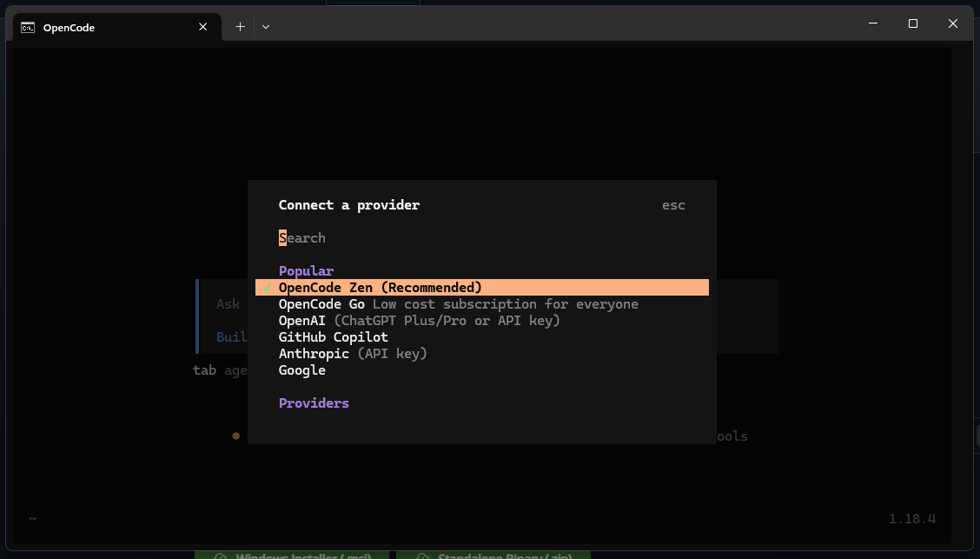Close the OpenCode tab
Screen dimensions: 980x559
[202, 27]
